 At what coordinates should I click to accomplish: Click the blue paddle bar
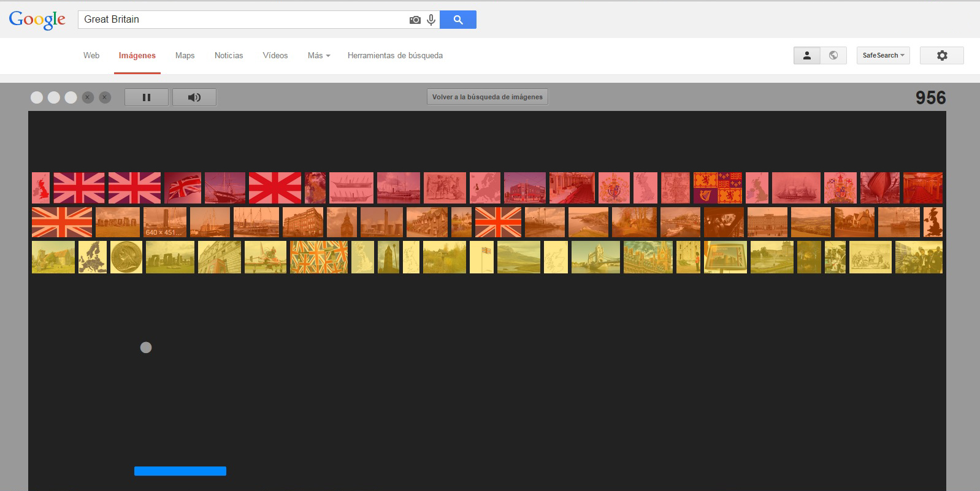pyautogui.click(x=180, y=471)
